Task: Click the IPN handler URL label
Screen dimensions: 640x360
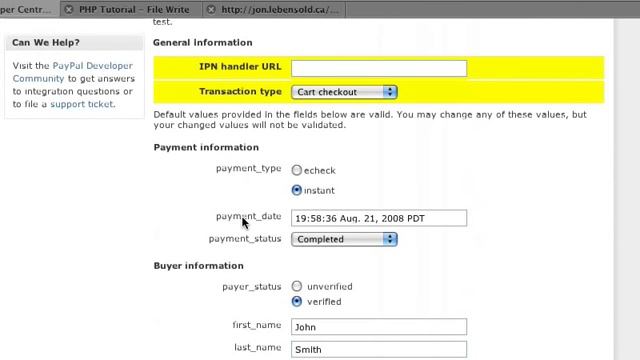Action: pyautogui.click(x=240, y=67)
